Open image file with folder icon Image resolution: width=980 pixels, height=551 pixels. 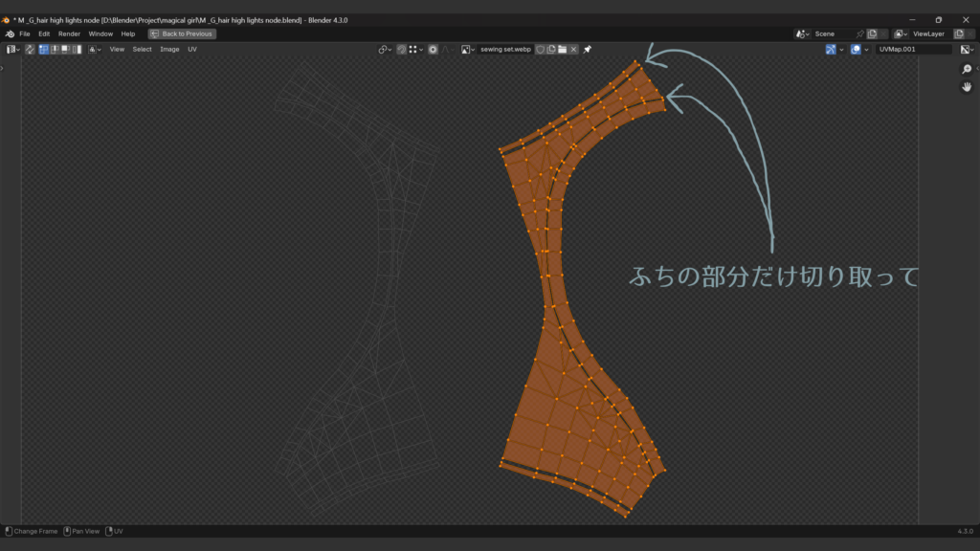[x=562, y=49]
